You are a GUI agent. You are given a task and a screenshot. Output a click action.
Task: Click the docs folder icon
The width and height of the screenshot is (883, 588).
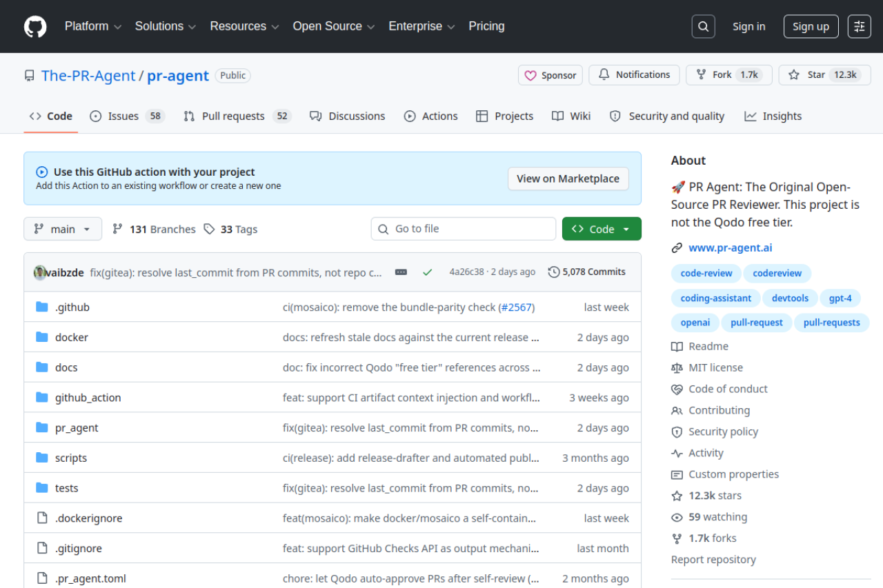pos(42,367)
